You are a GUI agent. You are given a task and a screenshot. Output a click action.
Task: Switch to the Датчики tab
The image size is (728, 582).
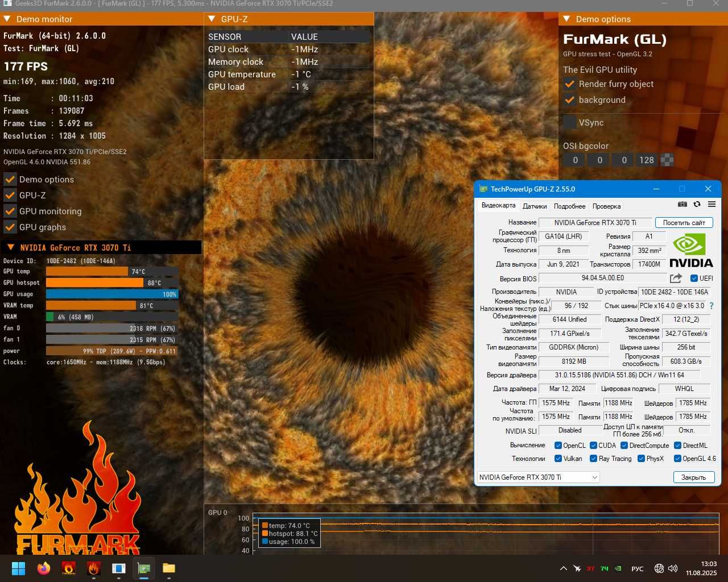[535, 206]
